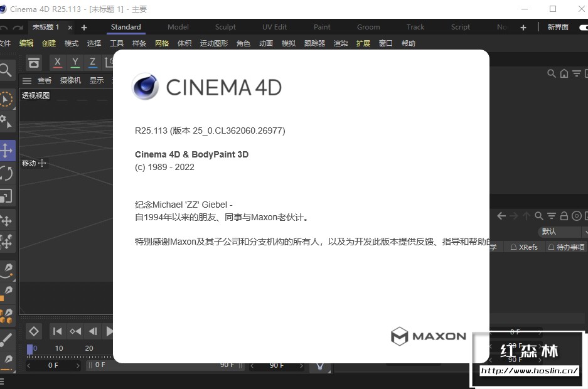Decrease the start frame 0 F value

click(x=29, y=366)
